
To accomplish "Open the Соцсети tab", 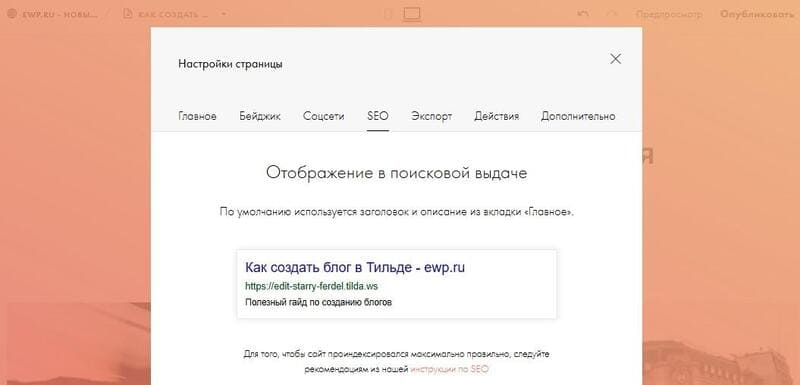I will click(x=323, y=116).
